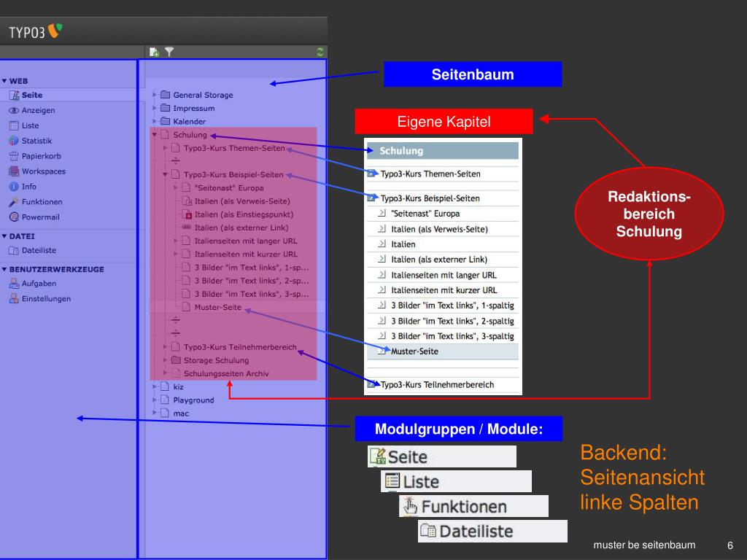Expand the Kalender folder
The image size is (747, 560).
(155, 122)
